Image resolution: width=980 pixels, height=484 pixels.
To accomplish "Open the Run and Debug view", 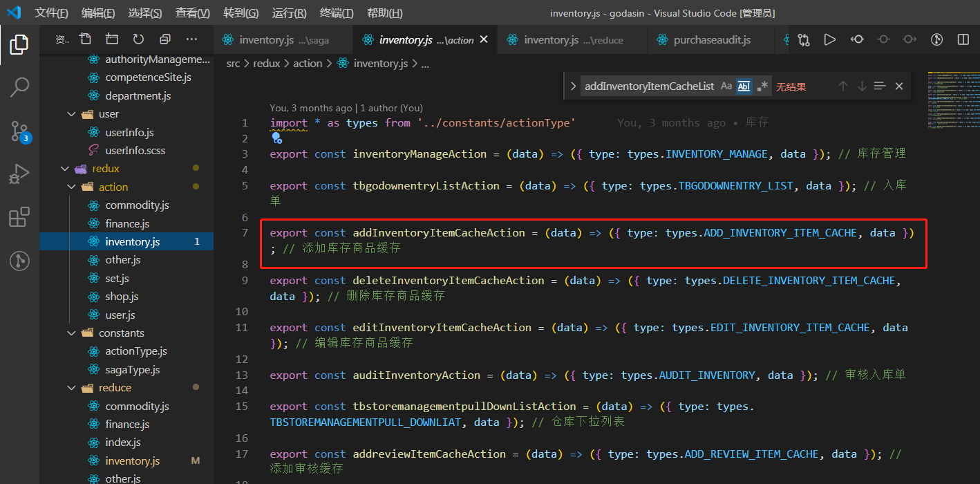I will [x=19, y=174].
